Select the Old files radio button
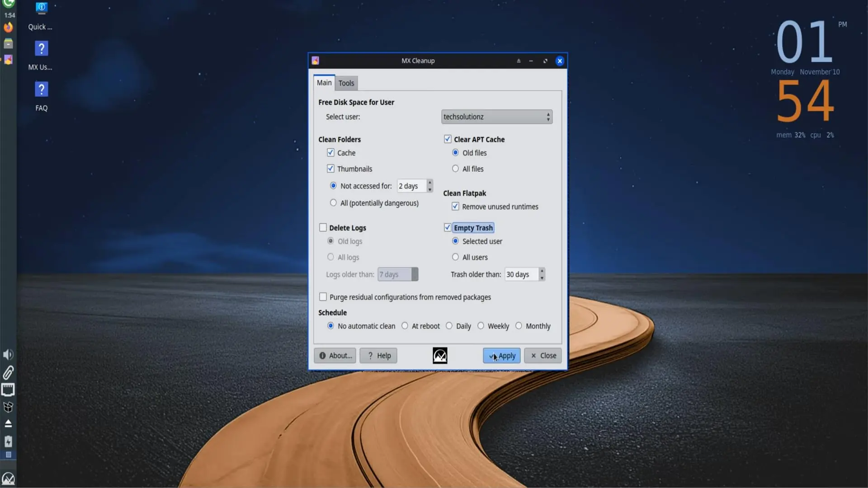868x488 pixels. click(x=455, y=153)
